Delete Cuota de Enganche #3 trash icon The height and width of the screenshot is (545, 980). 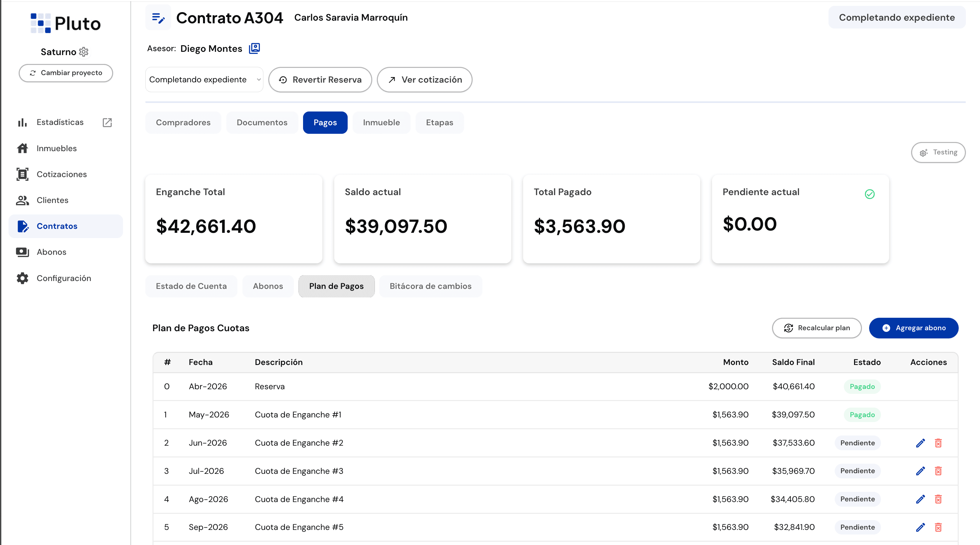938,471
